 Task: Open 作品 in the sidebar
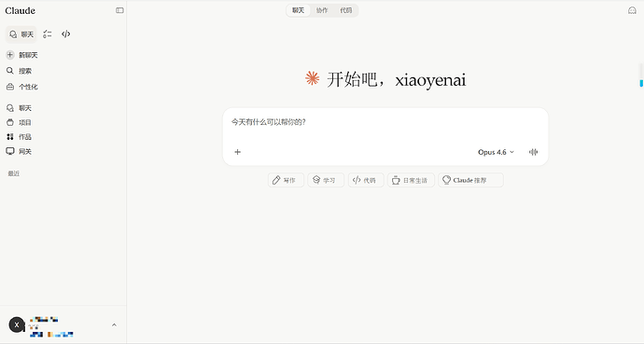click(20, 137)
